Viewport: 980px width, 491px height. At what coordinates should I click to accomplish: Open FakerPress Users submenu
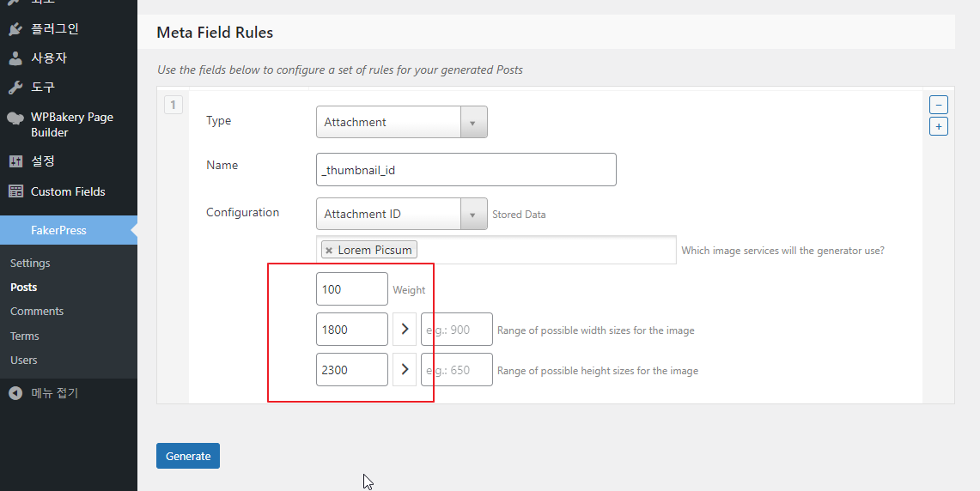click(24, 360)
